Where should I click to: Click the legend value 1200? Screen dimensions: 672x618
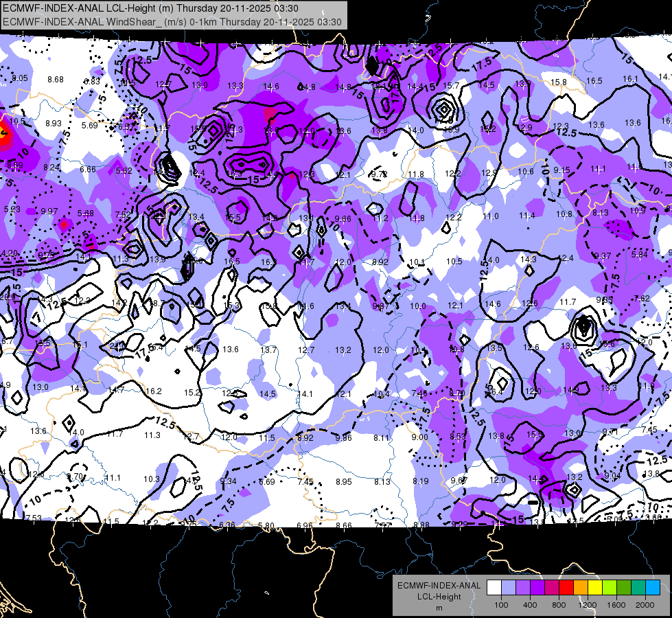(587, 605)
